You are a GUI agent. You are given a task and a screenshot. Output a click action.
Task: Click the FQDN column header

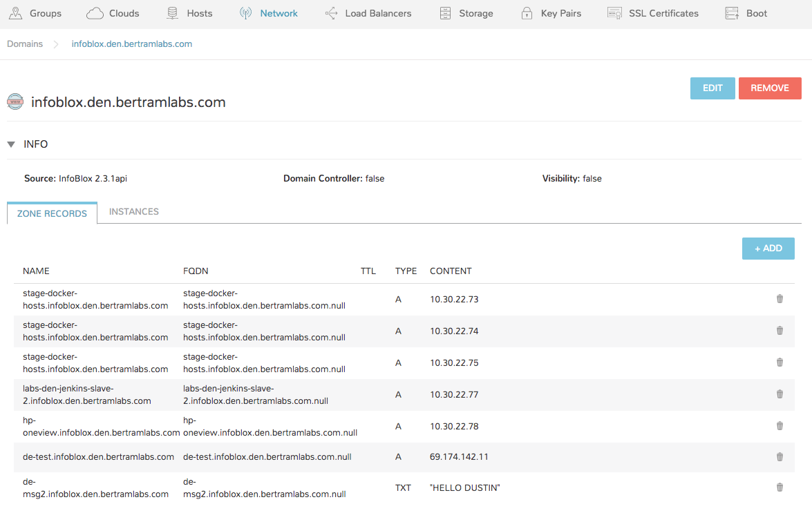tap(196, 271)
